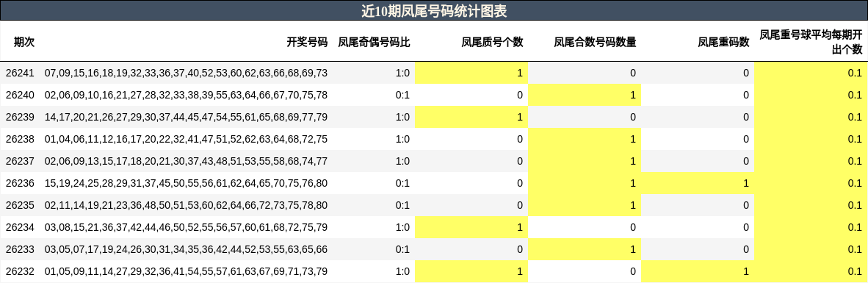This screenshot has width=868, height=283.
Task: Select period number 26235
Action: click(20, 206)
